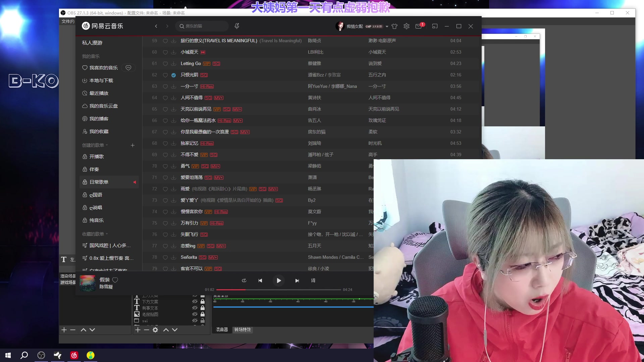Toggle visibility of 老鼠贴图 source
644x362 pixels.
pos(195,314)
